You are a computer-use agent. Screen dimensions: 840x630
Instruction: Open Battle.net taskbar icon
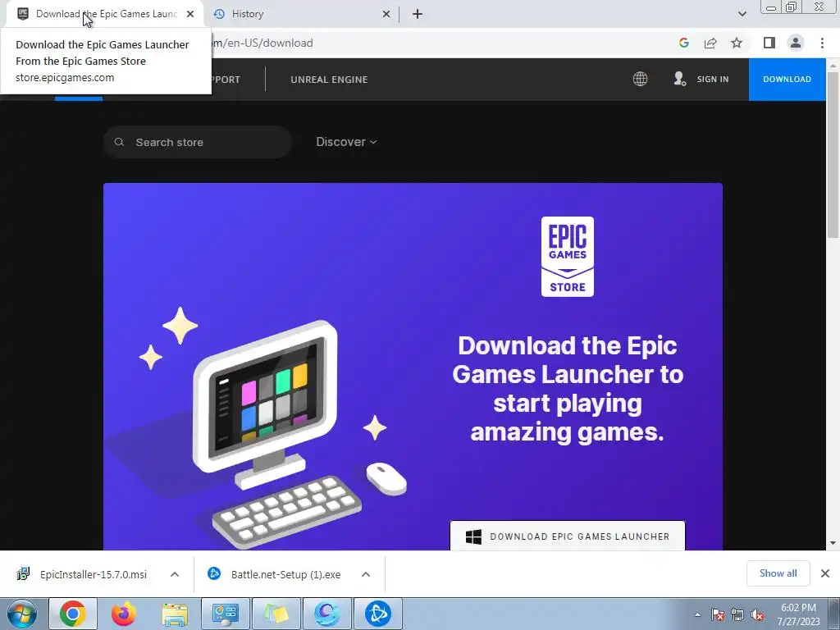[377, 614]
